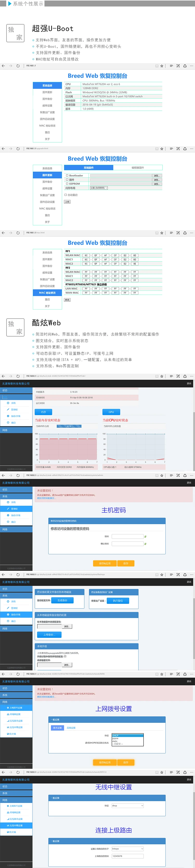Click the 生成备份 generate backup button
195x868 pixels.
(x=62, y=600)
